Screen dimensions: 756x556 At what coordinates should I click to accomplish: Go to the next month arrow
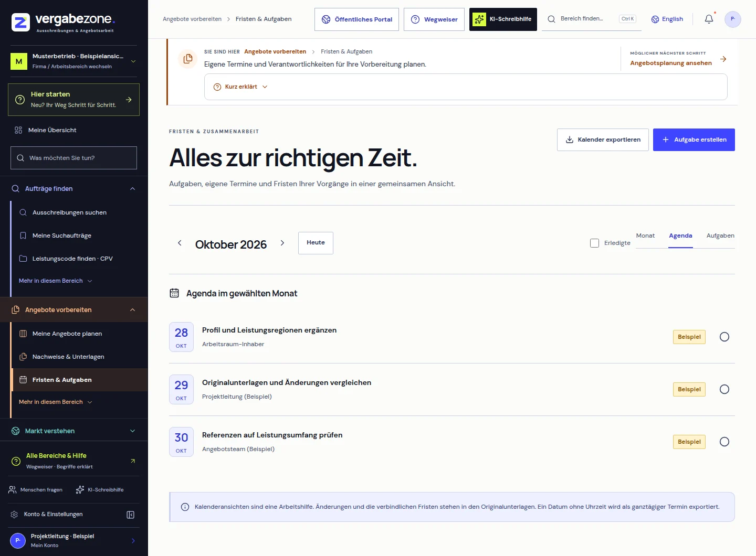[282, 243]
